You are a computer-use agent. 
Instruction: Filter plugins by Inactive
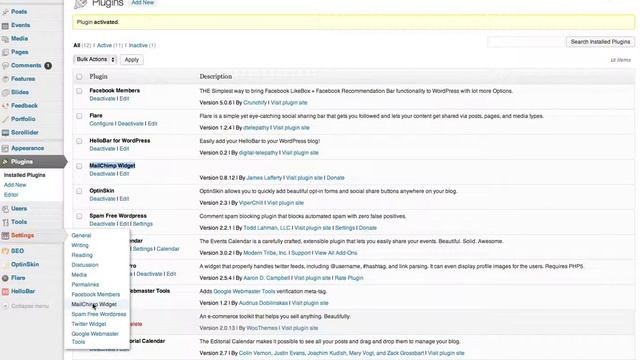138,45
